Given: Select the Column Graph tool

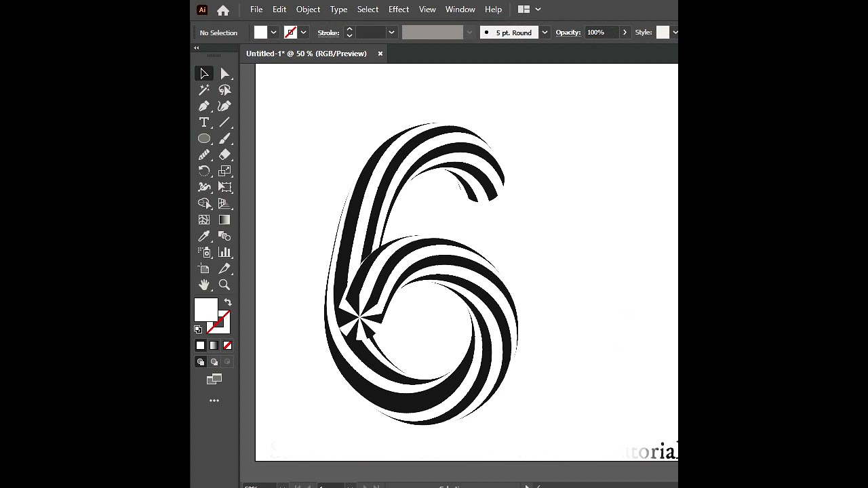Looking at the screenshot, I should [225, 252].
